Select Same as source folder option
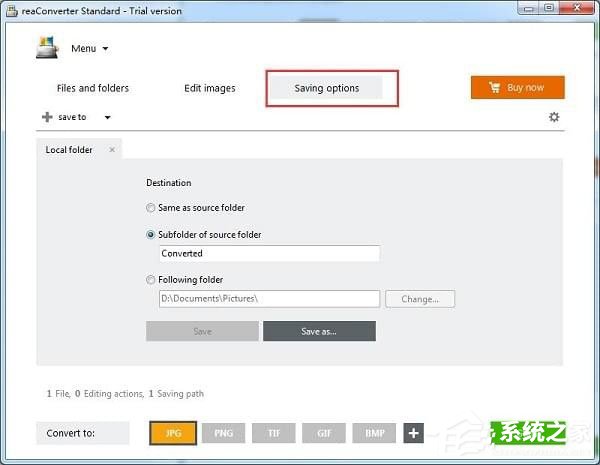Viewport: 600px width, 465px height. pos(195,207)
